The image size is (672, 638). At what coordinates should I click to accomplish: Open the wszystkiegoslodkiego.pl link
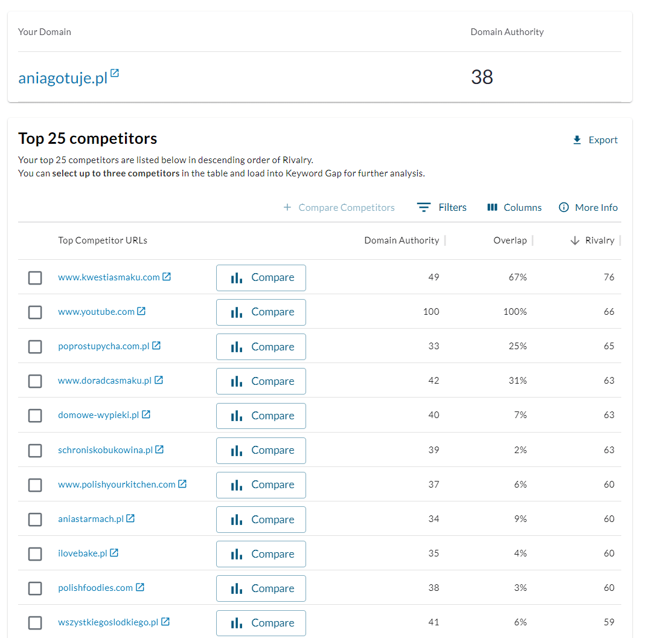click(x=109, y=622)
